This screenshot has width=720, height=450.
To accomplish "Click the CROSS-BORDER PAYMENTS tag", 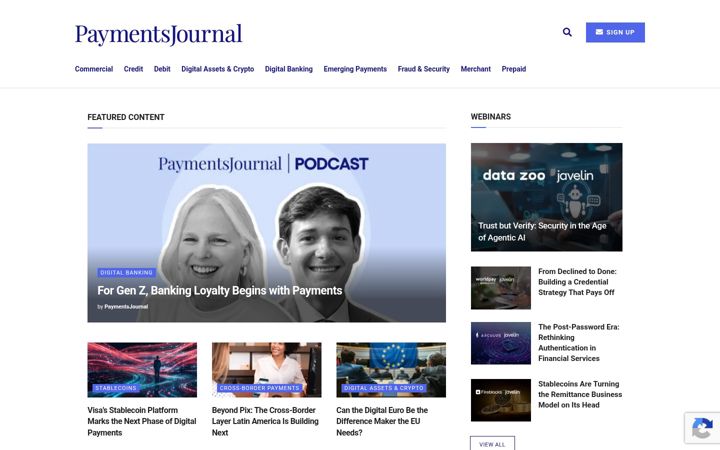I will coord(259,388).
